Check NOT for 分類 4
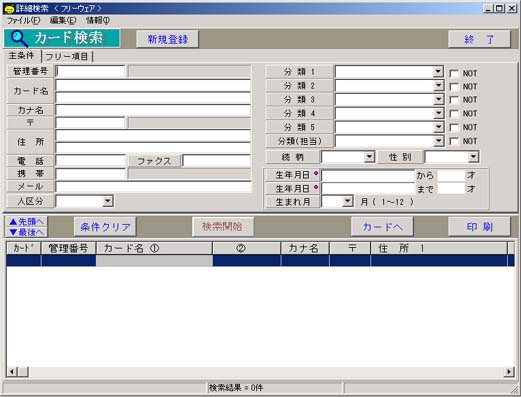Image resolution: width=521 pixels, height=397 pixels. [454, 114]
